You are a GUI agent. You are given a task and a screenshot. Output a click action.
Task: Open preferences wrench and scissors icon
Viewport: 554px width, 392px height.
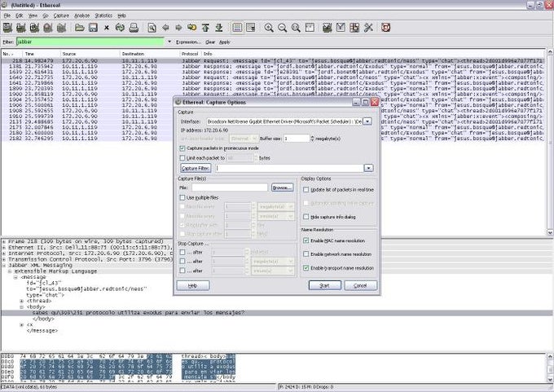click(368, 28)
